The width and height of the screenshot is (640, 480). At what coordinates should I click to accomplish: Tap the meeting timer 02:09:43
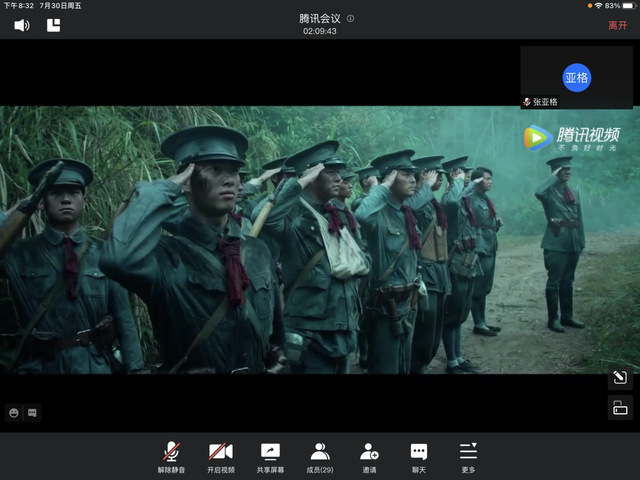[320, 31]
